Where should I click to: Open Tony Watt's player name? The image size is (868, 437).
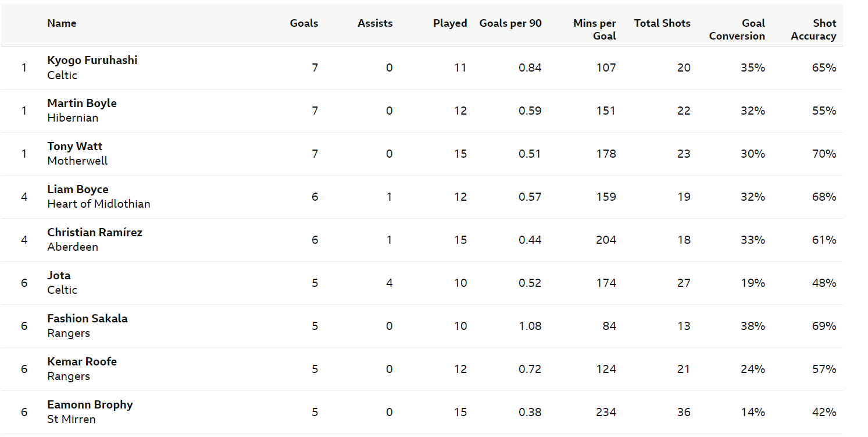tap(74, 146)
